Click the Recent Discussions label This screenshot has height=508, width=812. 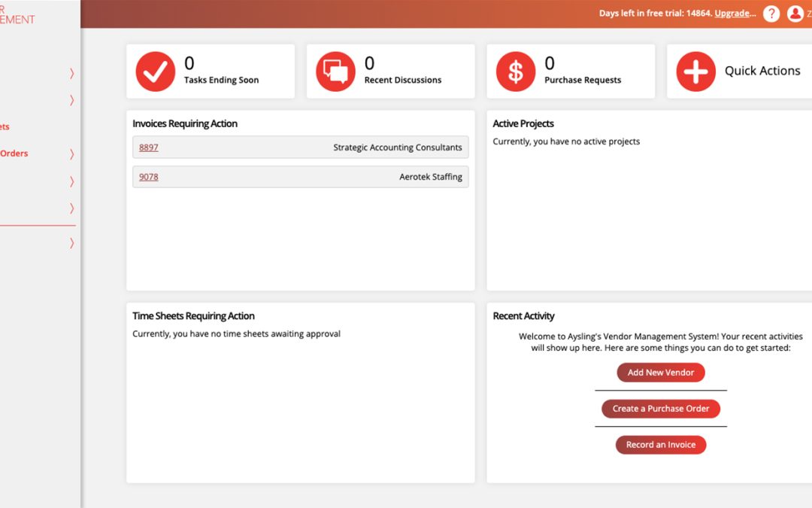403,80
